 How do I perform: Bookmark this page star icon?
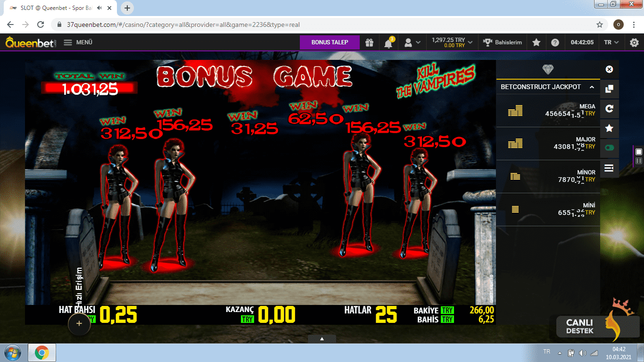[600, 25]
